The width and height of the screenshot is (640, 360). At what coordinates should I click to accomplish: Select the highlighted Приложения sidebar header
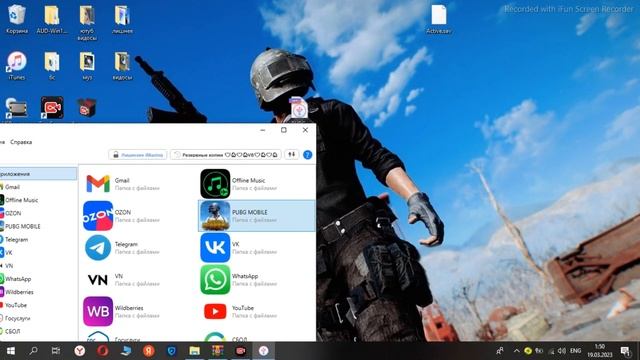click(x=38, y=174)
